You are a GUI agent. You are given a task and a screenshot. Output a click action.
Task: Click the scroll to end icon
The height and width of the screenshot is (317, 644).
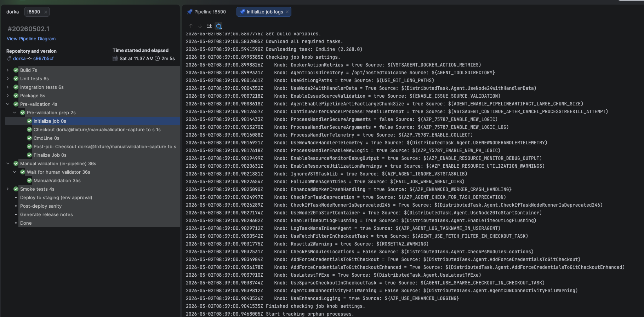pos(209,26)
